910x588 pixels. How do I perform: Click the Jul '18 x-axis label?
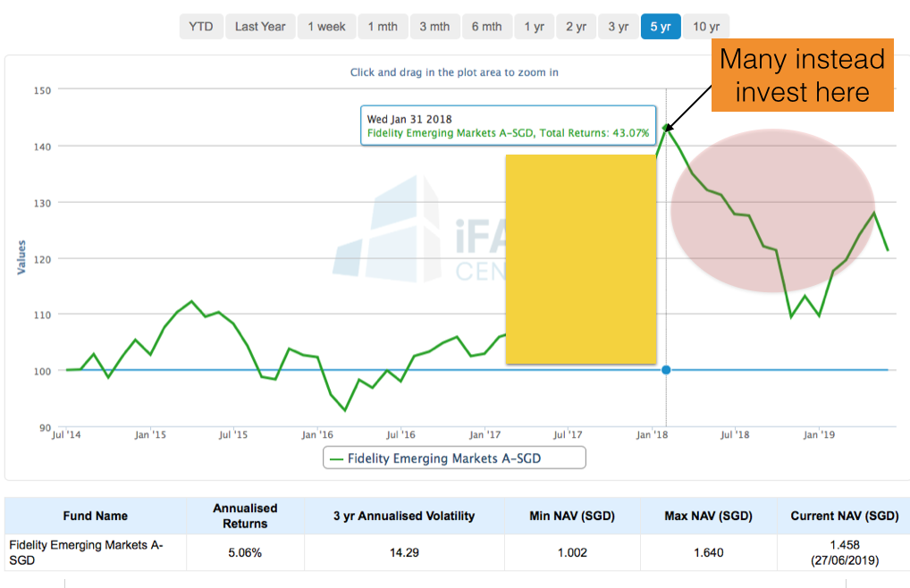[x=735, y=435]
